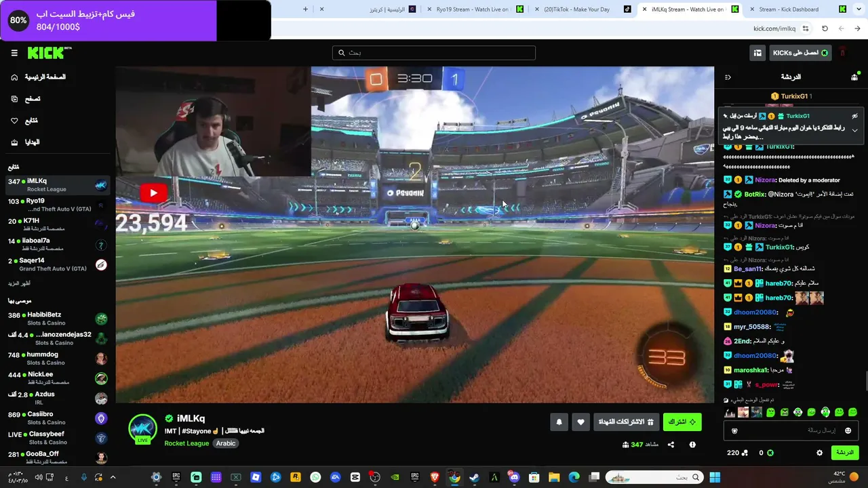This screenshot has width=868, height=488.
Task: Click the Arabic language tag
Action: pos(226,443)
